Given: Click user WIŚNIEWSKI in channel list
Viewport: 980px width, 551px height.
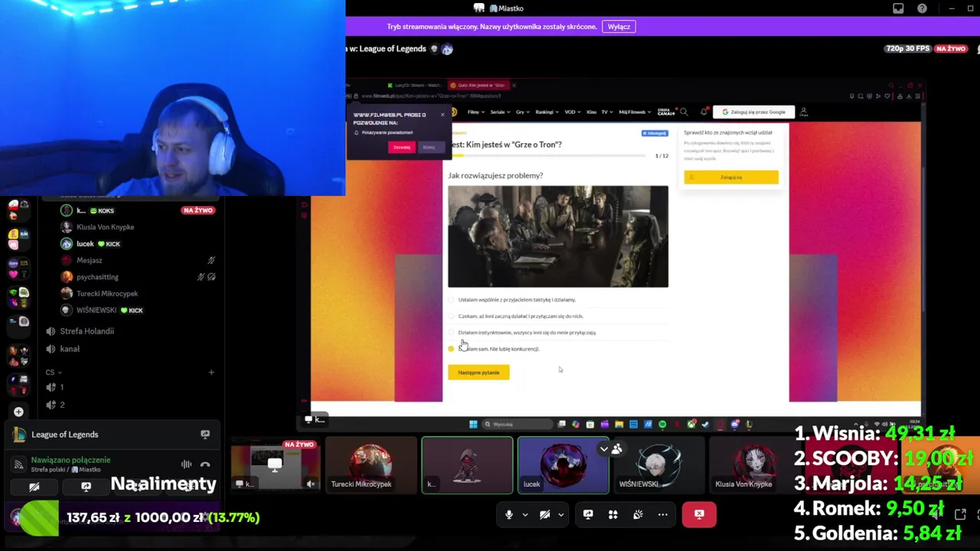Looking at the screenshot, I should click(x=96, y=310).
